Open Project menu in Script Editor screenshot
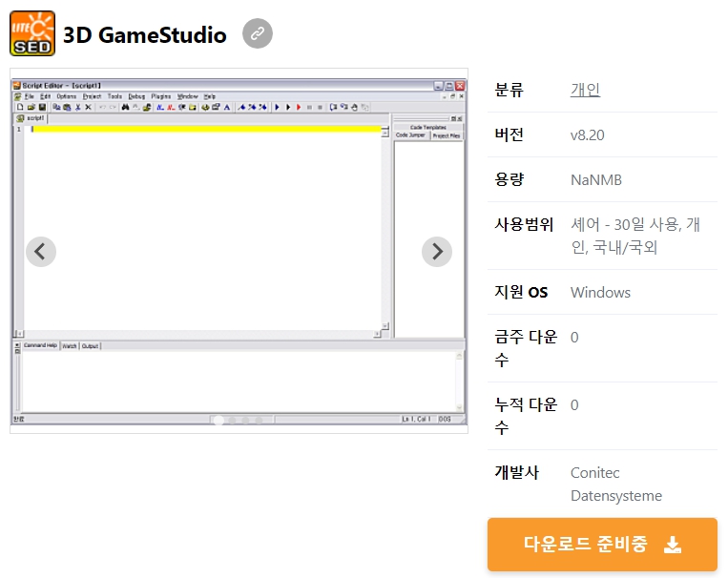Image resolution: width=728 pixels, height=578 pixels. (92, 96)
